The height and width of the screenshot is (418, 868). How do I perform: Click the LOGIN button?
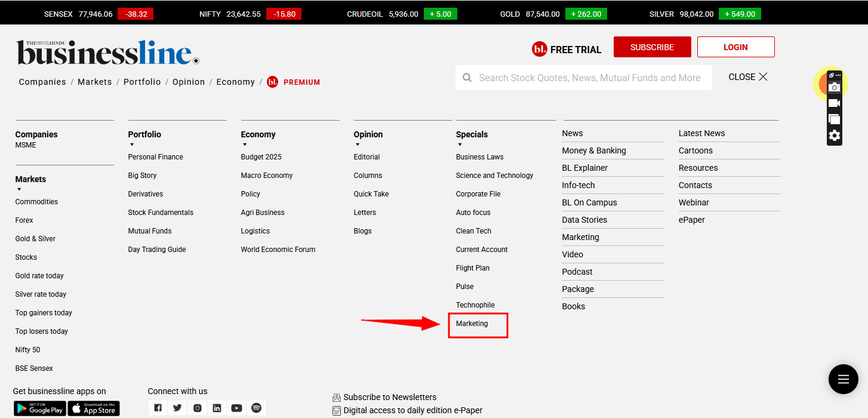point(735,47)
